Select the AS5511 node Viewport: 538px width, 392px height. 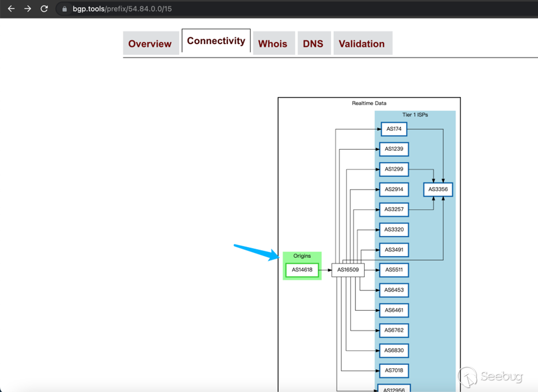(394, 270)
